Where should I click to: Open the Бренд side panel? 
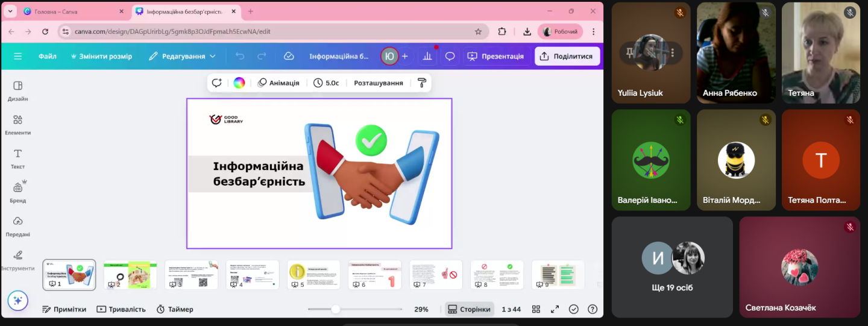tap(17, 193)
